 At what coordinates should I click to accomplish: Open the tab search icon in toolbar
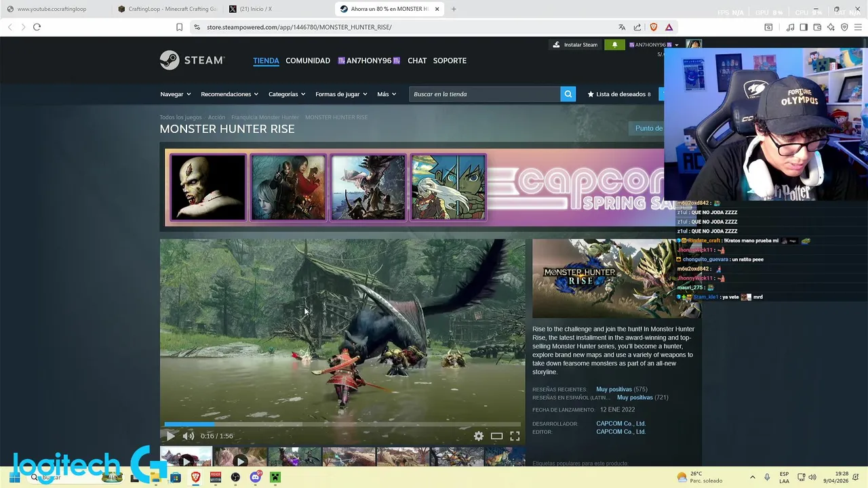point(768,27)
